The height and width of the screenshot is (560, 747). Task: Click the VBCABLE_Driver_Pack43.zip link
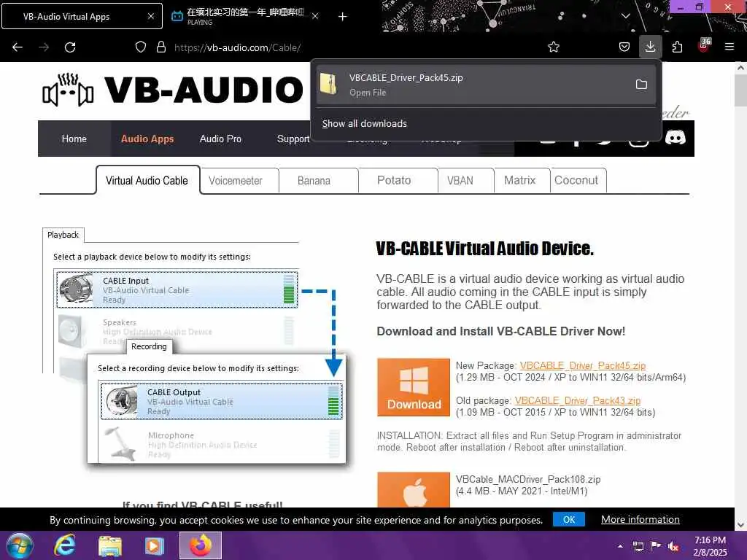578,400
